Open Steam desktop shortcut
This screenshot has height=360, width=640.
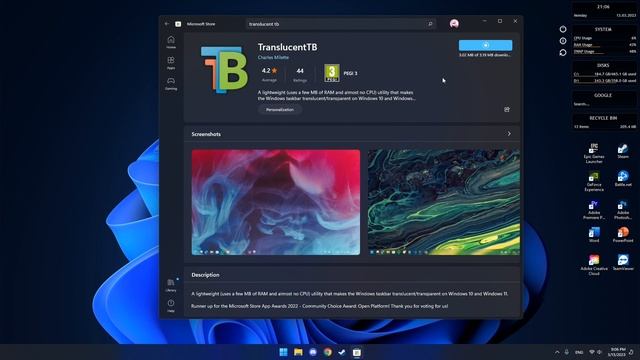[623, 151]
